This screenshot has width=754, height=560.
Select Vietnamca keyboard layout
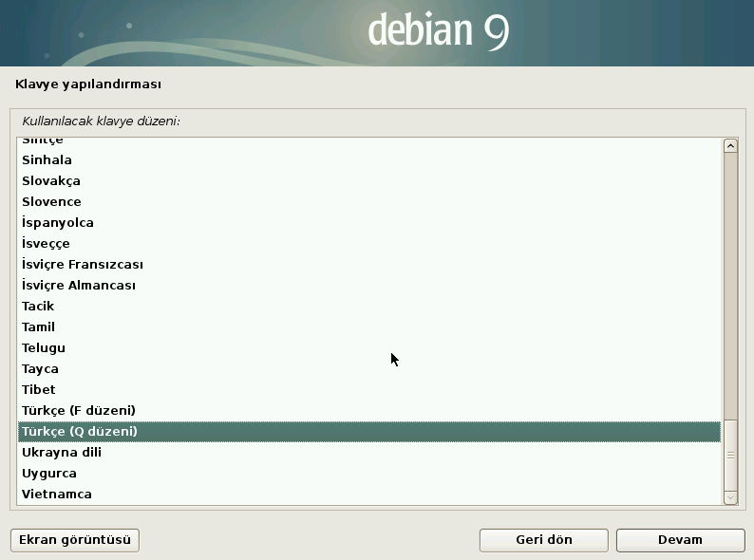tap(369, 495)
